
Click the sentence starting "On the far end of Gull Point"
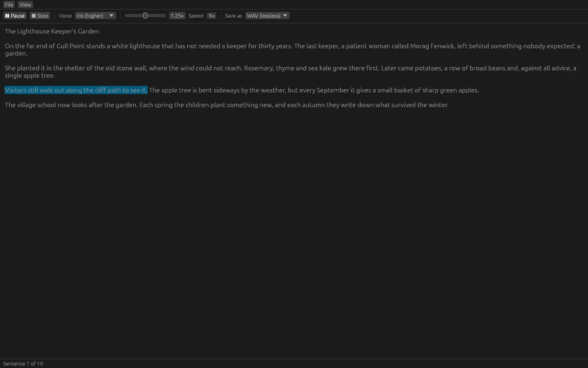[x=148, y=46]
